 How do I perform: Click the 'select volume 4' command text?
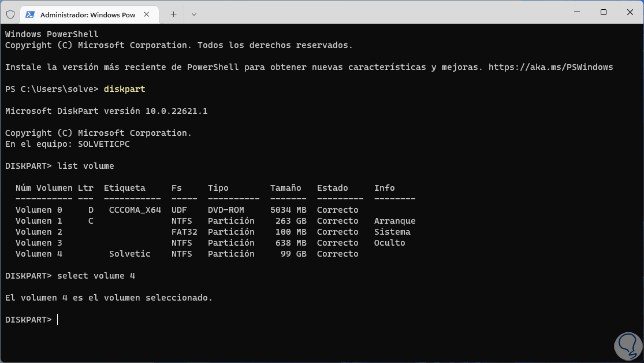[x=96, y=276]
